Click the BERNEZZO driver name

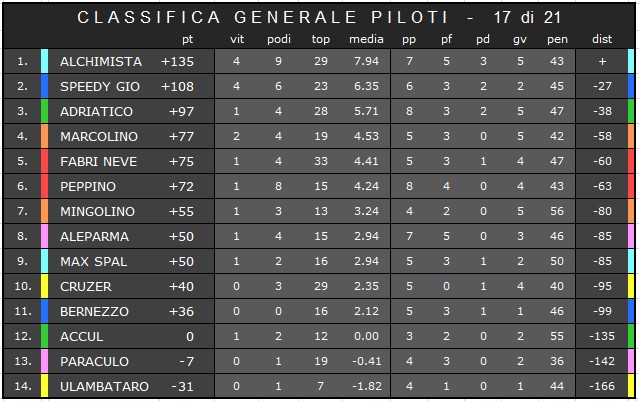tap(94, 312)
